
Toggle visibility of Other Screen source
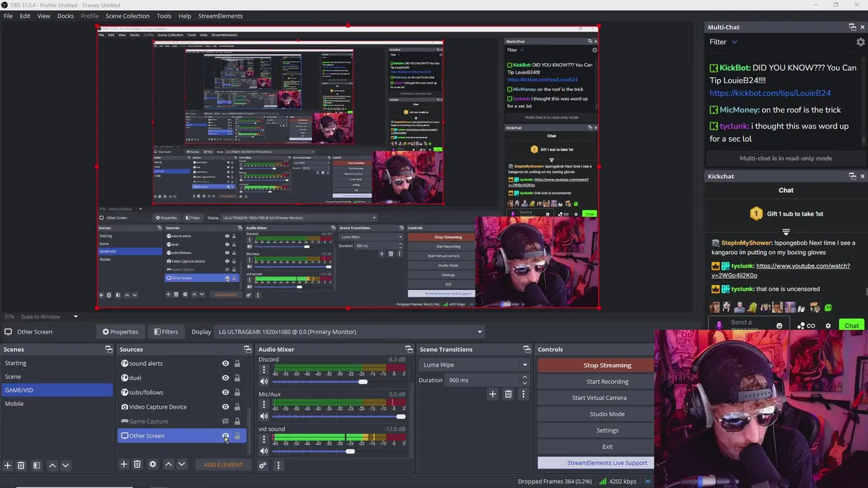point(226,436)
